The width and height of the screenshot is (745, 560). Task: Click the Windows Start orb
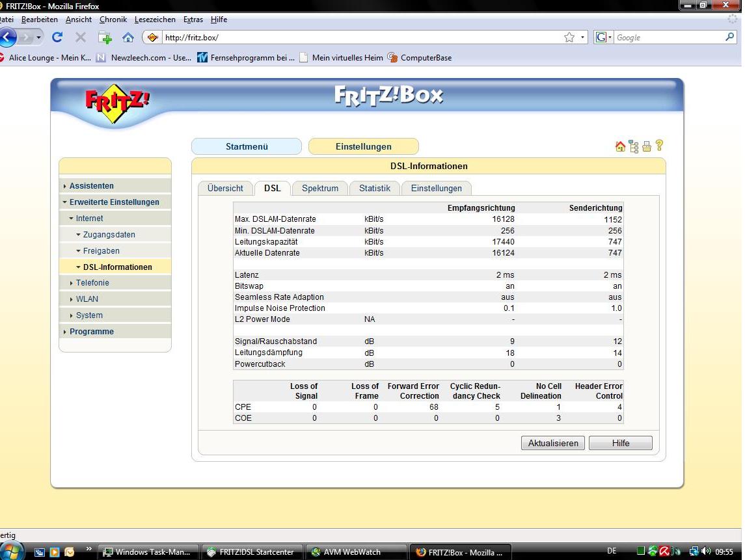click(x=12, y=551)
